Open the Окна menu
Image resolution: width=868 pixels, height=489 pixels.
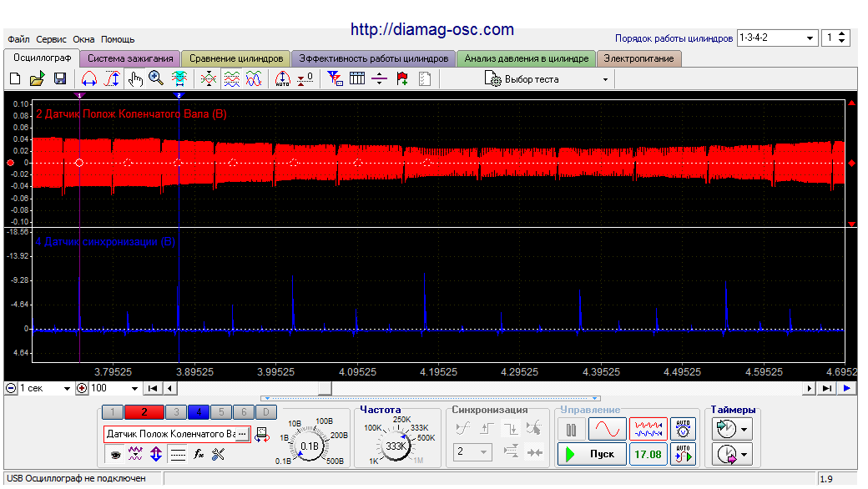click(83, 39)
